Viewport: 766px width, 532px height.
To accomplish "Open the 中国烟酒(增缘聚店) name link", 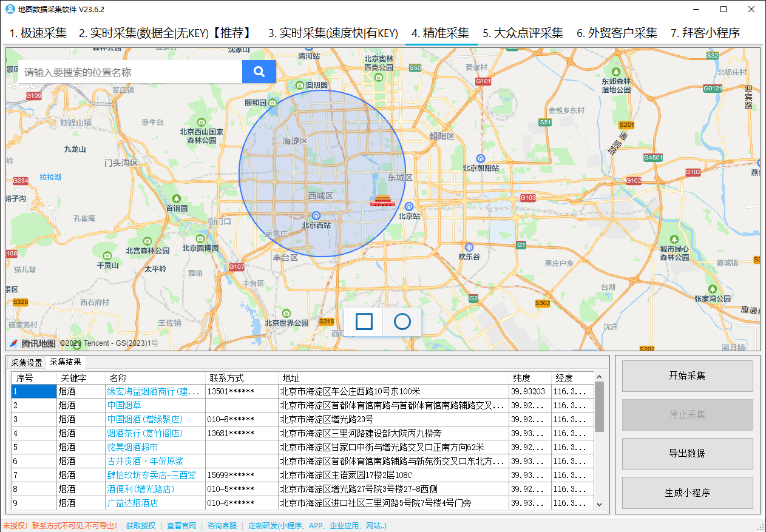I will [x=145, y=419].
